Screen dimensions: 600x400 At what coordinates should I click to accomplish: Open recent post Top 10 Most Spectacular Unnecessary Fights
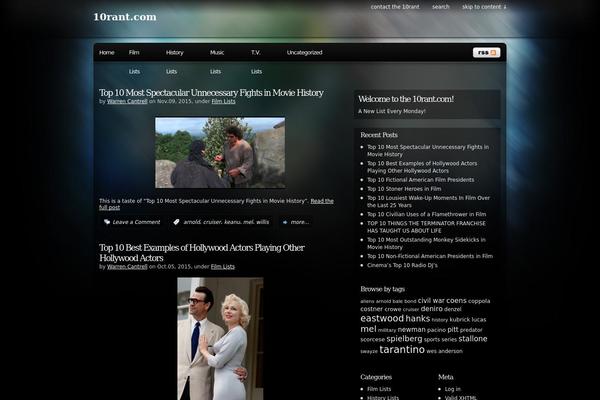pos(428,150)
